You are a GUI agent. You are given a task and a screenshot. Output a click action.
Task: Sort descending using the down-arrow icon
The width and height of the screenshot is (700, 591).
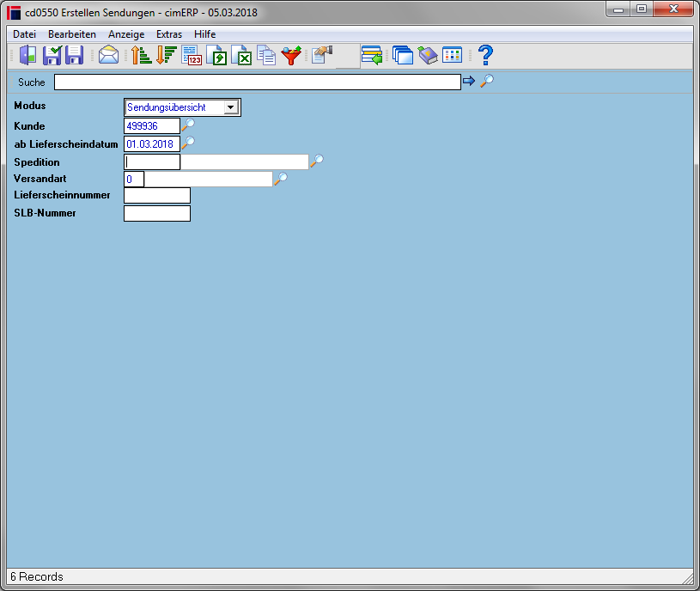pyautogui.click(x=167, y=55)
